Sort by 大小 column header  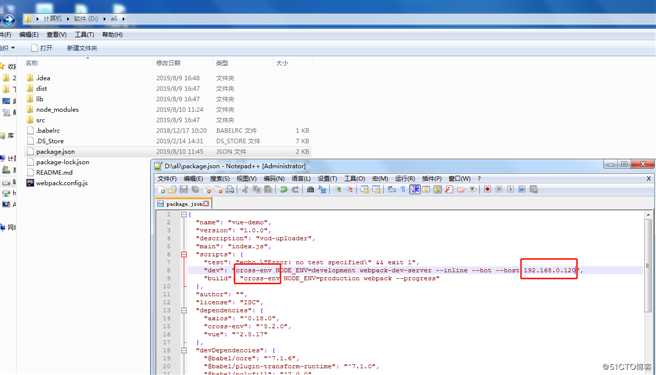282,63
